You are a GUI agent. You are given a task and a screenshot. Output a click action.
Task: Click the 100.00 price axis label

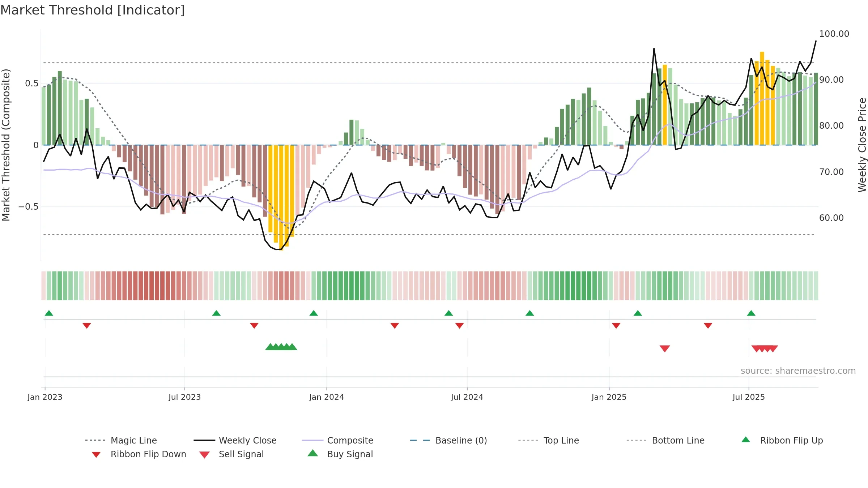point(834,34)
